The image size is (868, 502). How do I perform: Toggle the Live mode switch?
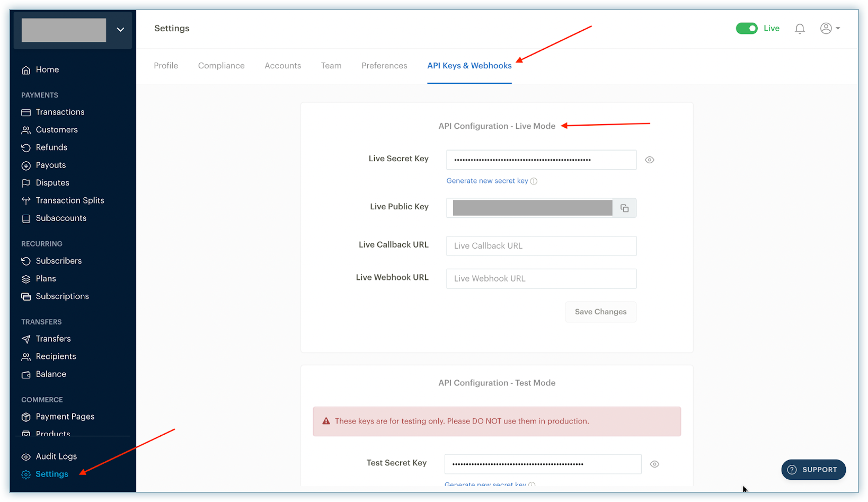(x=747, y=29)
